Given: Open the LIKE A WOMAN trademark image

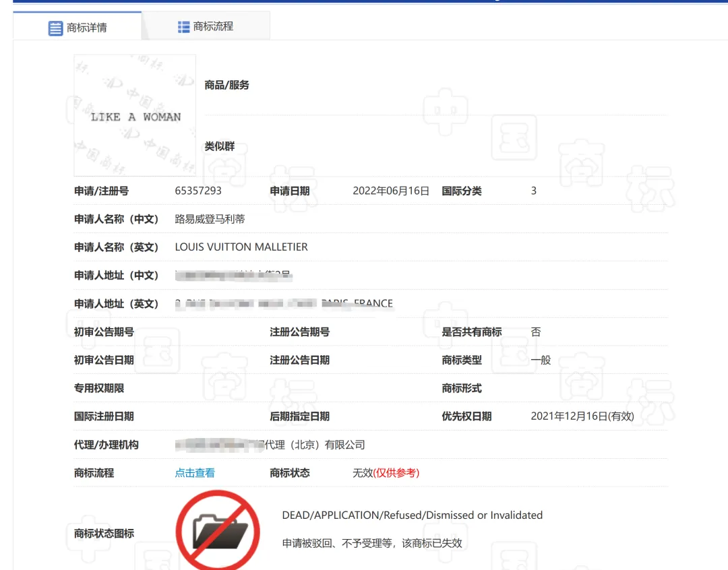Looking at the screenshot, I should [135, 115].
